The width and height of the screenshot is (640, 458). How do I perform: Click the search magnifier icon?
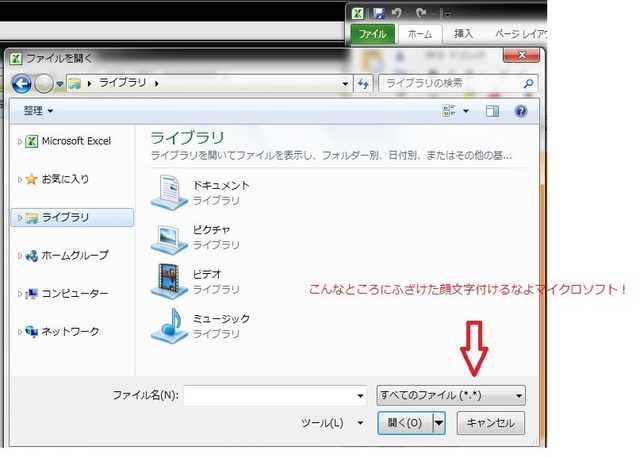pos(528,84)
